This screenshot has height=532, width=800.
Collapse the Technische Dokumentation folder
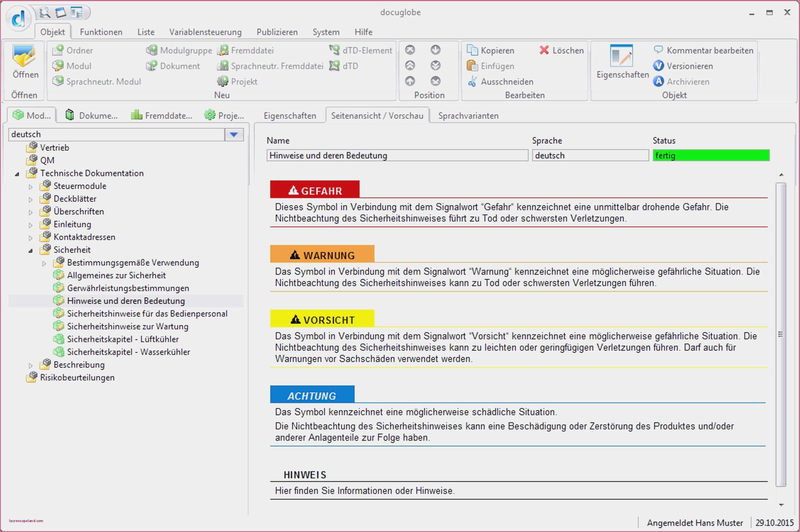pos(17,174)
